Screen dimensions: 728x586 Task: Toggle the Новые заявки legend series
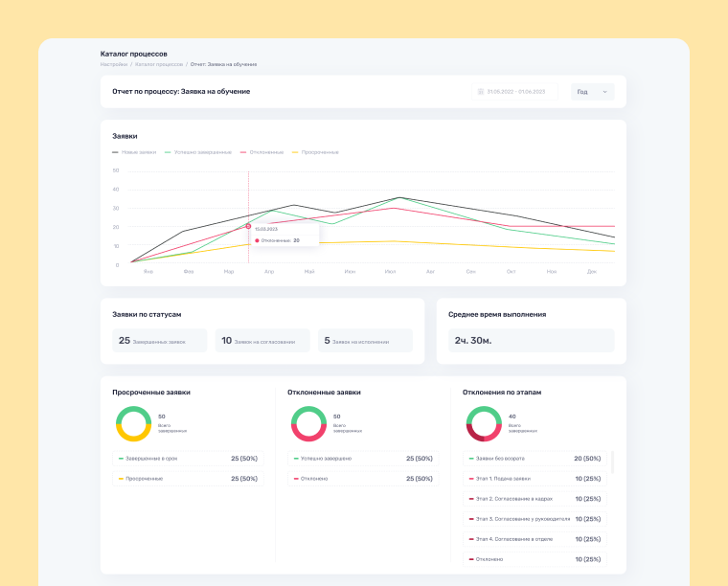(x=134, y=152)
